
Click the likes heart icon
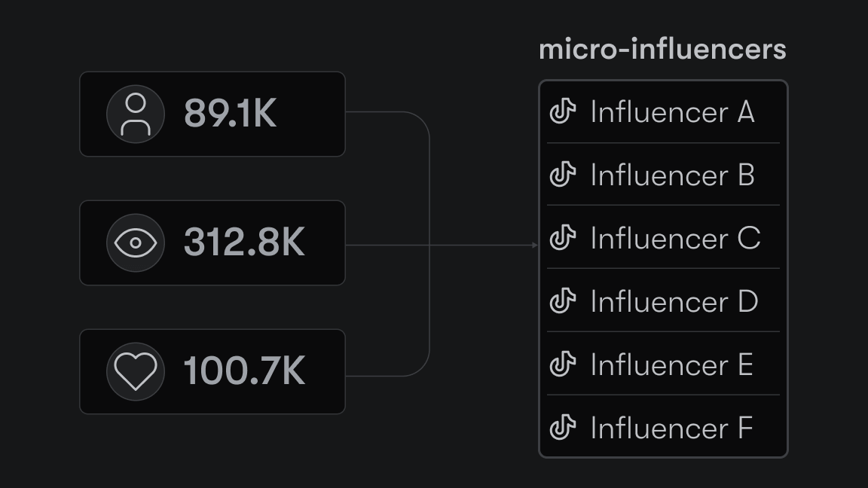coord(136,371)
